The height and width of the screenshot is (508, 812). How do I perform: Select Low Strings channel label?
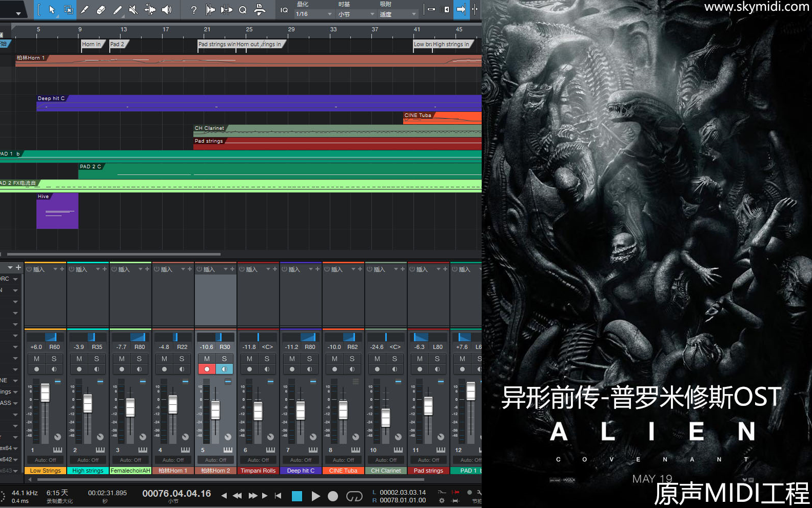tap(45, 471)
